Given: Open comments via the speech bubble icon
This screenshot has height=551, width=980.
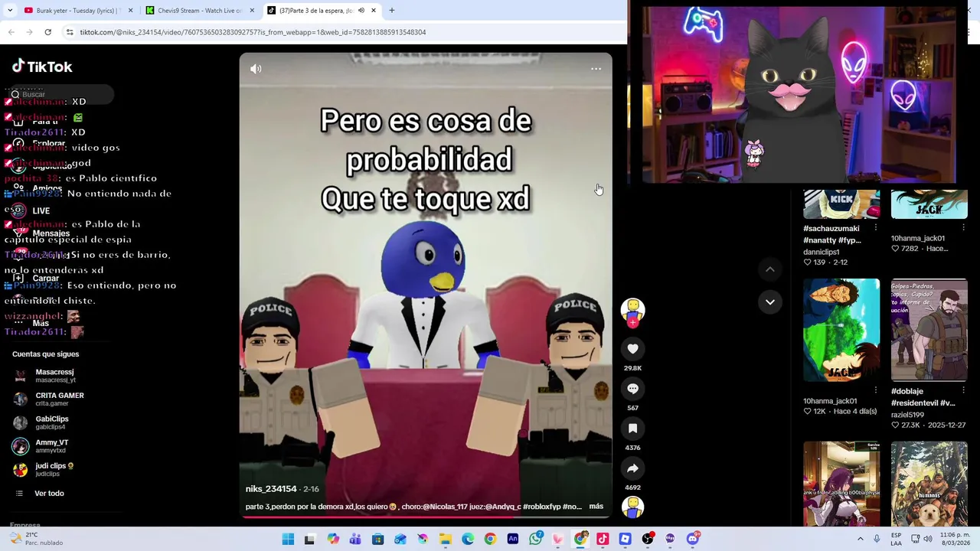Looking at the screenshot, I should [632, 389].
